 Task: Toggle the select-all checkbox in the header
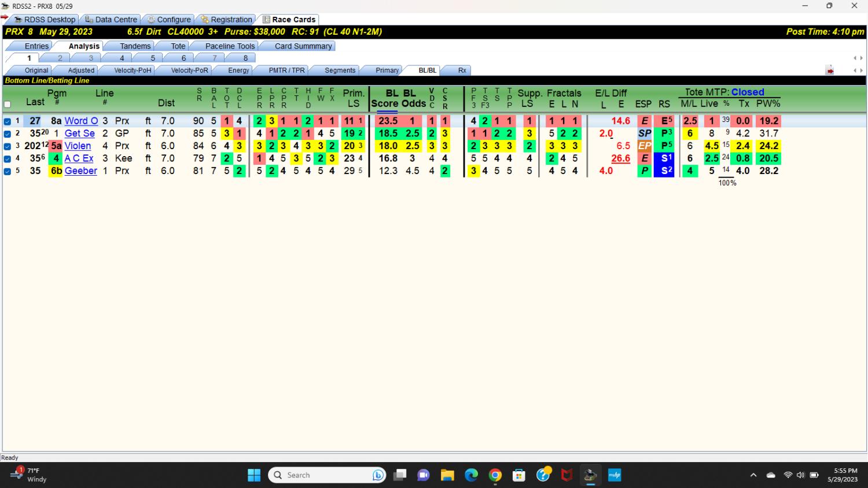[8, 105]
